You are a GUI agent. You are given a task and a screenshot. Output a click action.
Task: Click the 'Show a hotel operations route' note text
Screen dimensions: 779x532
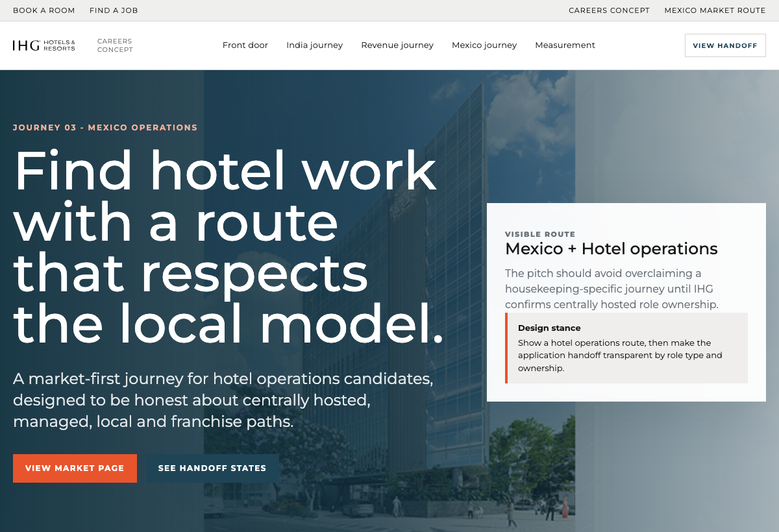(x=620, y=356)
